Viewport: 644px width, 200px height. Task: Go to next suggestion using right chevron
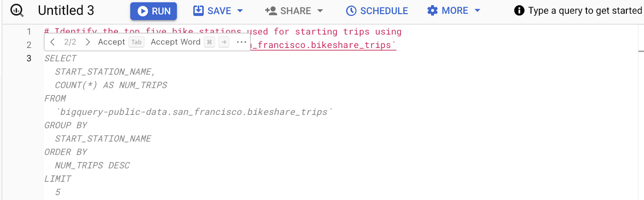coord(88,42)
